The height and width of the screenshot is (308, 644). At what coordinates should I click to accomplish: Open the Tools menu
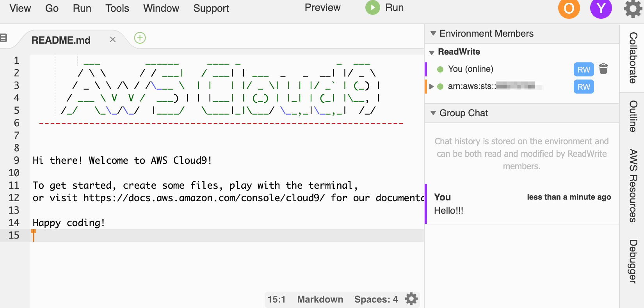pyautogui.click(x=117, y=8)
